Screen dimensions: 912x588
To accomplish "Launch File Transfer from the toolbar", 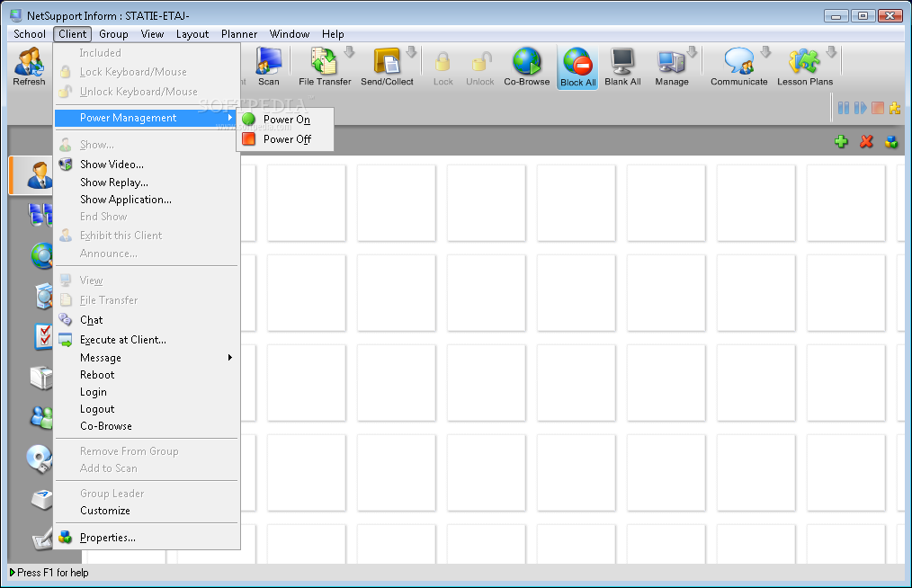I will (x=324, y=67).
